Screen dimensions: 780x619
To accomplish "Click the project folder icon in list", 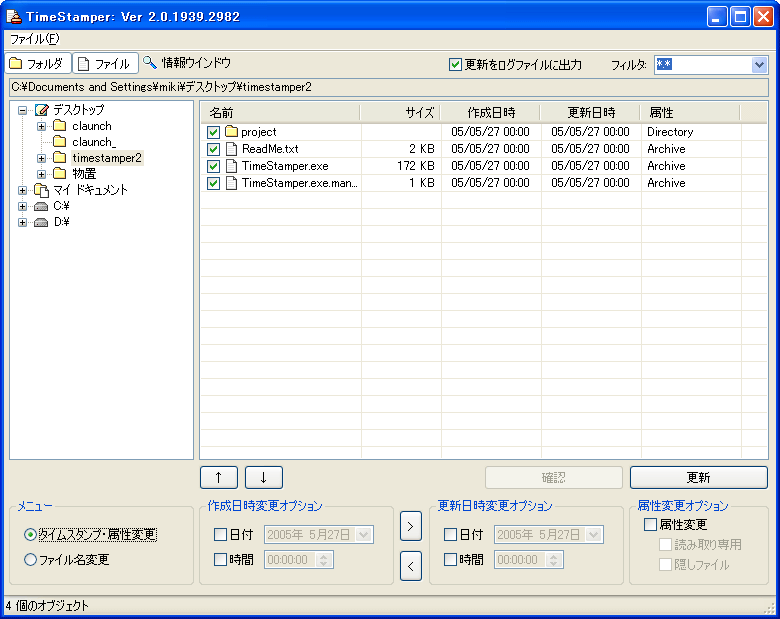I will (231, 132).
